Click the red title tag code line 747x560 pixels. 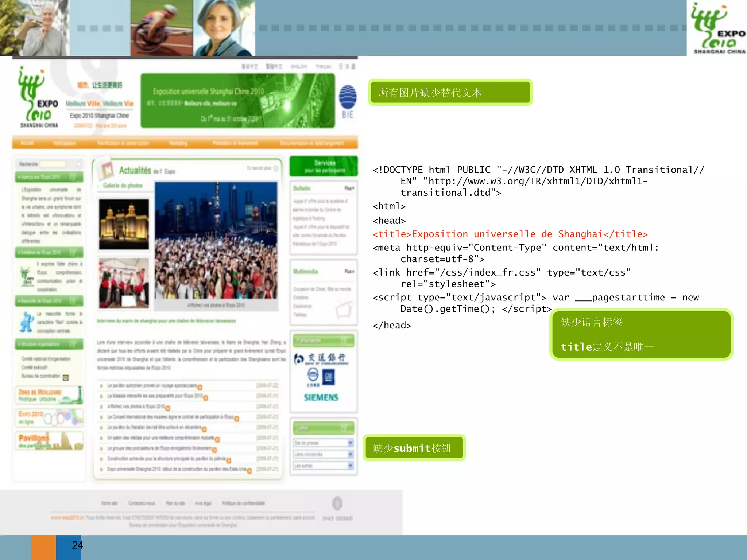510,234
